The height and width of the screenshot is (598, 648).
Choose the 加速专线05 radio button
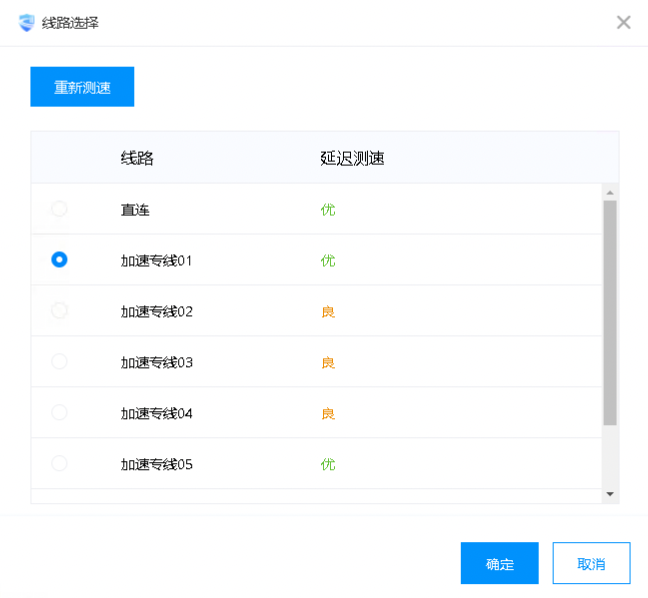point(59,463)
